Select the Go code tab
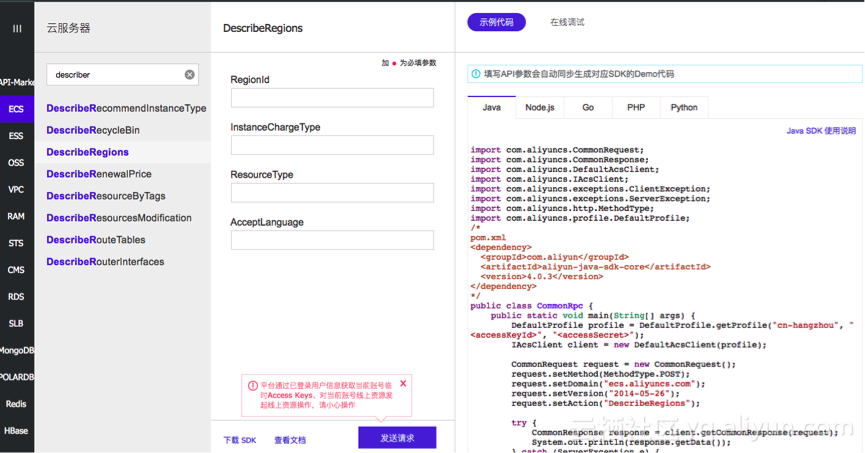This screenshot has height=453, width=865. [588, 108]
